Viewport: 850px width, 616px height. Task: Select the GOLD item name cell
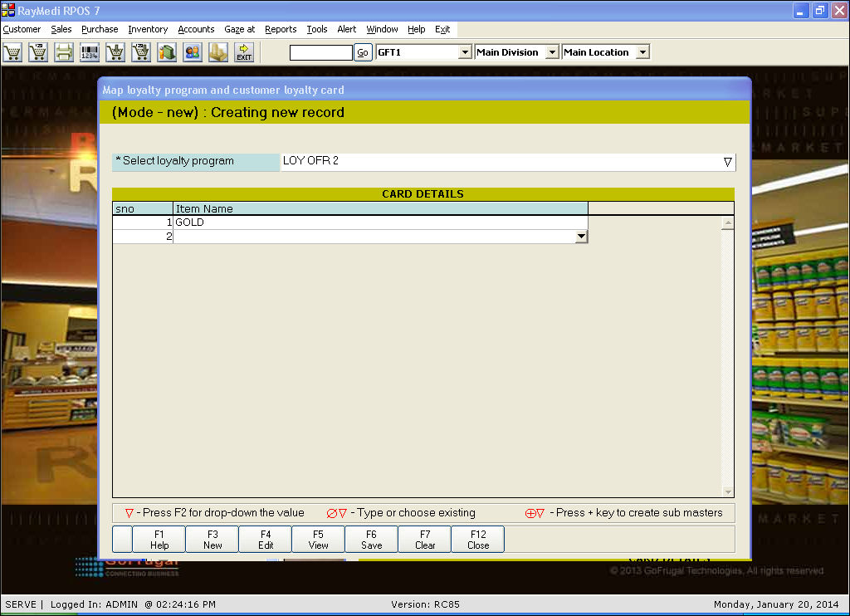pos(380,222)
